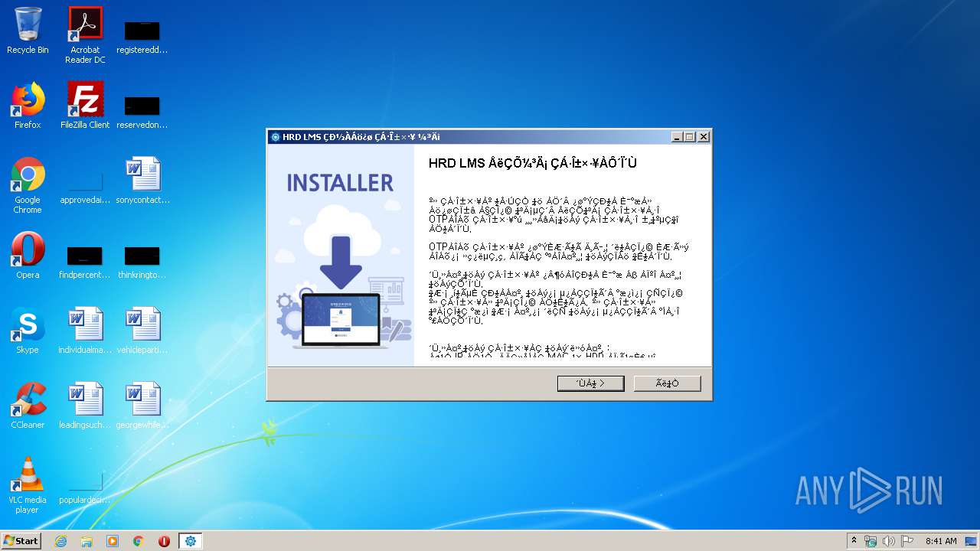Click the Cancel button in installer
980x551 pixels.
pos(667,383)
